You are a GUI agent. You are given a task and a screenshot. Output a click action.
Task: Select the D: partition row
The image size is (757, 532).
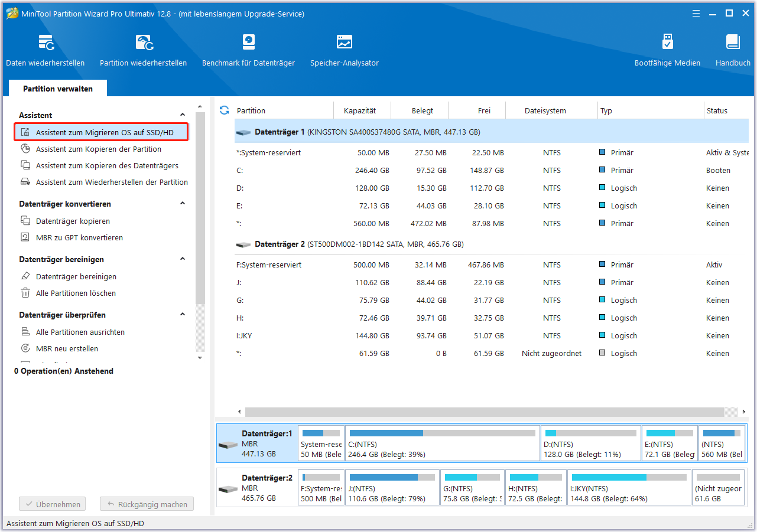[x=491, y=188]
